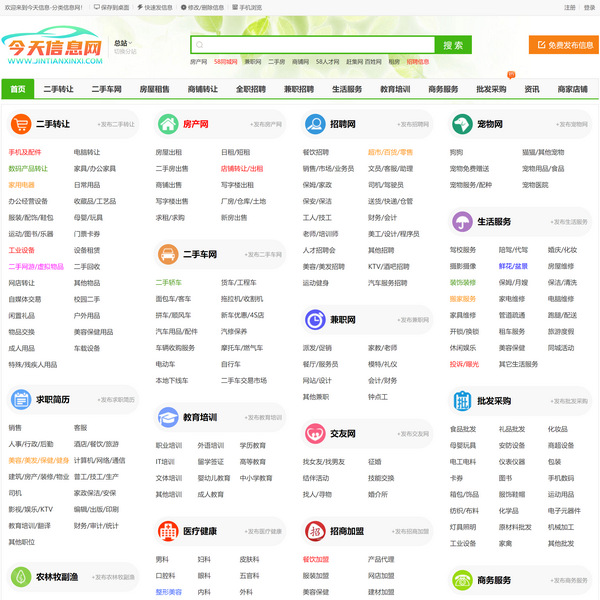Open the 发布二手转让 link
The image size is (600, 600).
[116, 125]
